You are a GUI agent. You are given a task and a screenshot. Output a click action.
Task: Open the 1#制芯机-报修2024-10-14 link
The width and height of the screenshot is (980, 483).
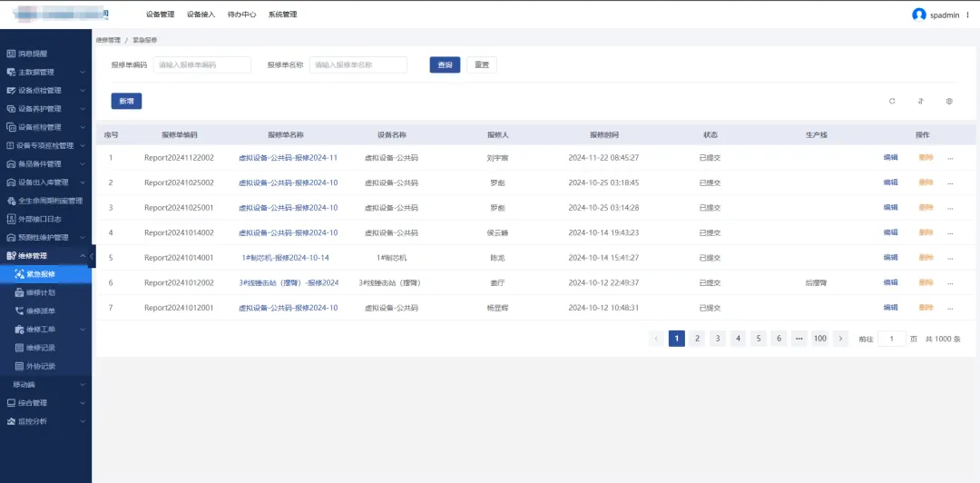click(285, 258)
